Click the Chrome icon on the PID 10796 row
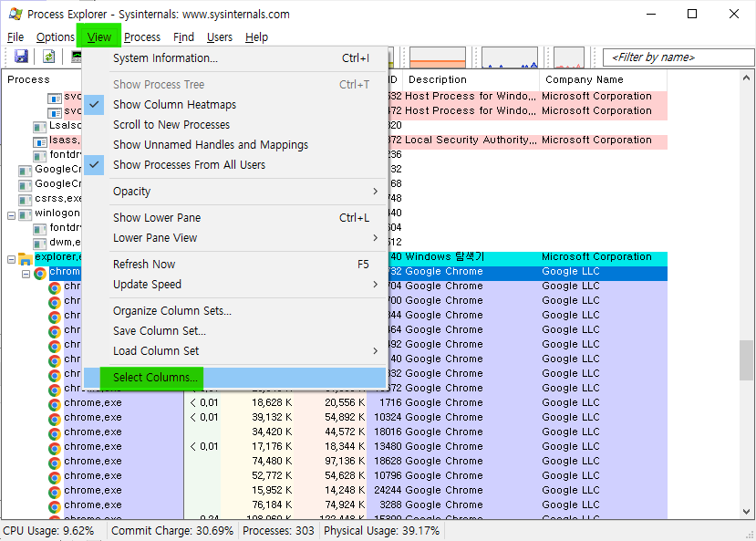This screenshot has height=541, width=756. coord(55,478)
